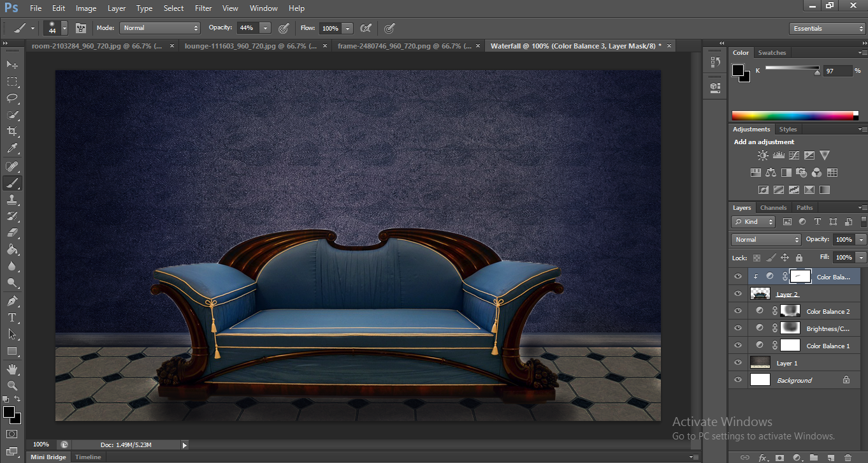Open the Brush Preset picker arrow
The width and height of the screenshot is (868, 463).
tap(64, 28)
